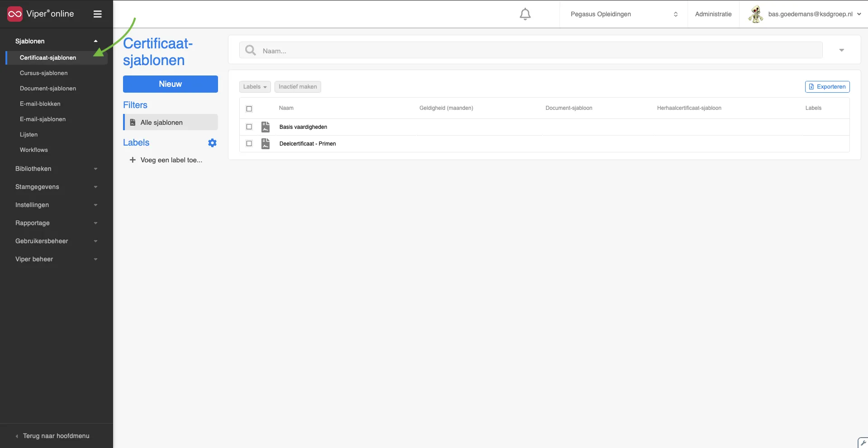
Task: Click the Herhaalcertificaat-sjabloon column header
Action: (x=689, y=108)
